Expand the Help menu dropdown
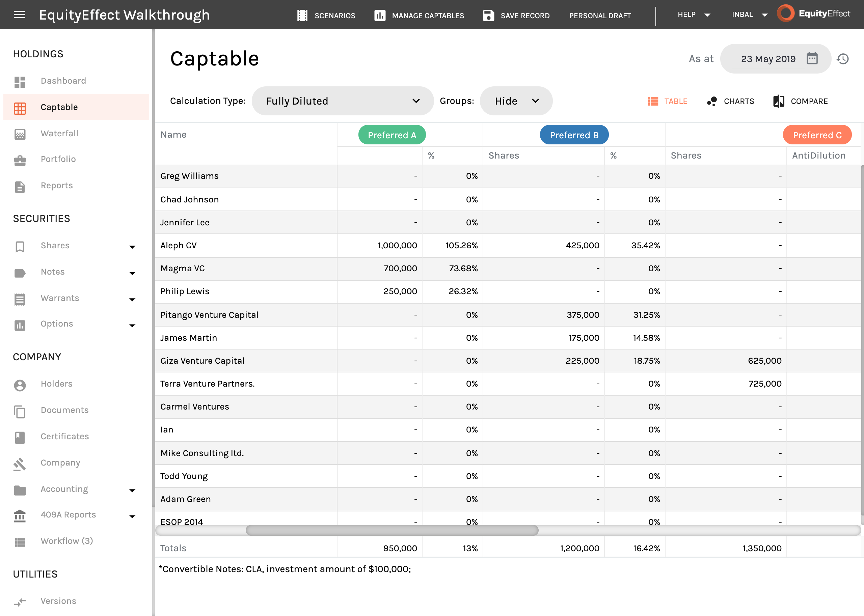This screenshot has height=616, width=864. [x=707, y=15]
